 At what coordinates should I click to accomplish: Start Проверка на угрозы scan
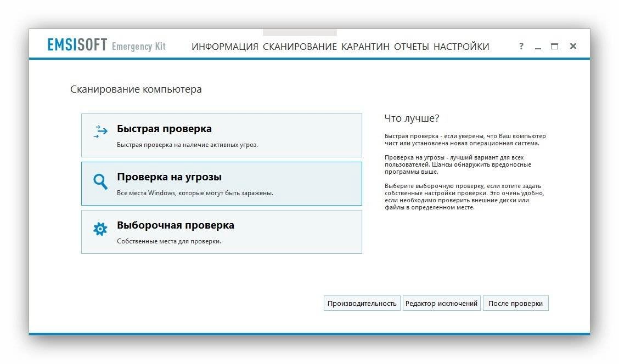(222, 184)
